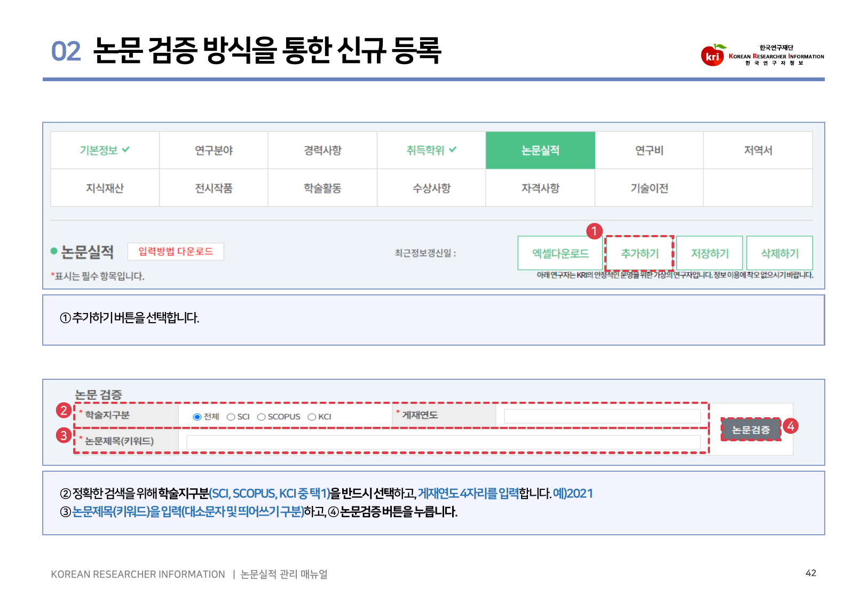This screenshot has width=868, height=601.
Task: Switch to the 학술활동 tab
Action: click(x=322, y=188)
